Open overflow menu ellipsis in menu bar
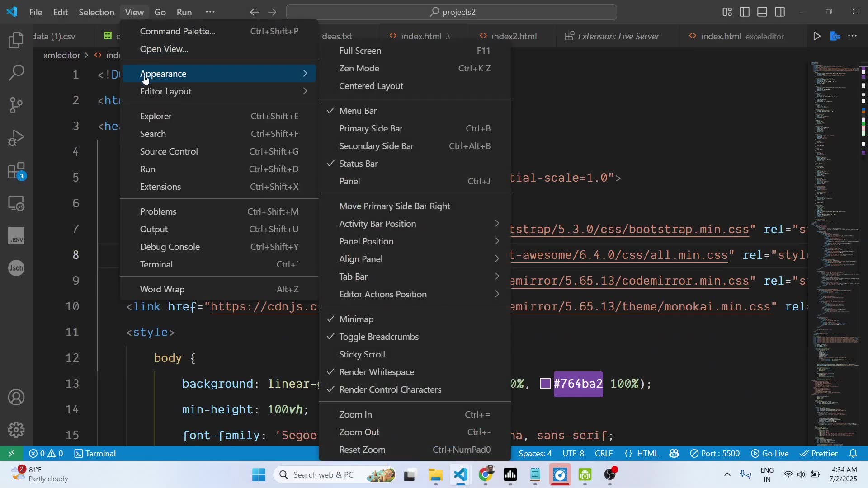The height and width of the screenshot is (488, 868). pos(210,12)
